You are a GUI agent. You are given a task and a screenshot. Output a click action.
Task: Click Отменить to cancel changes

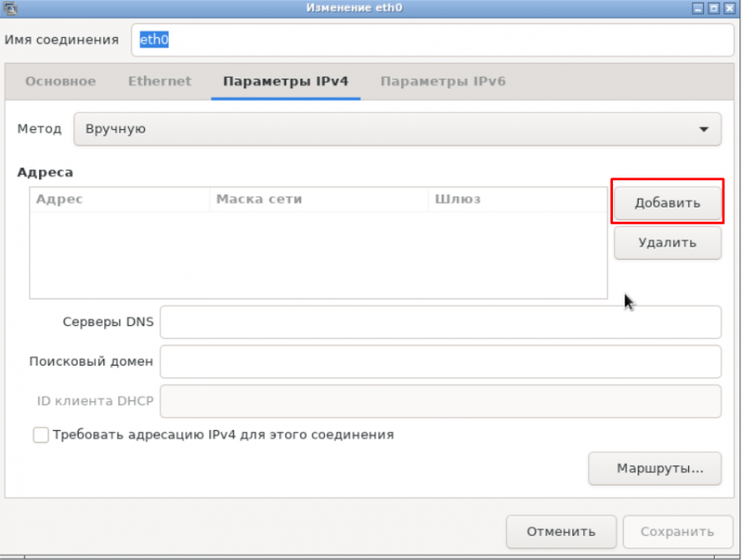pyautogui.click(x=560, y=532)
